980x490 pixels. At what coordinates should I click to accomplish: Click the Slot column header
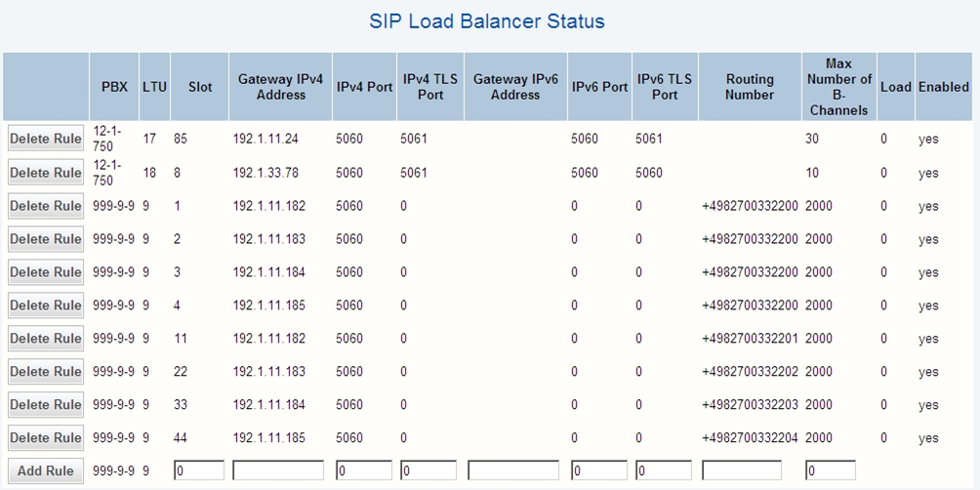(200, 87)
